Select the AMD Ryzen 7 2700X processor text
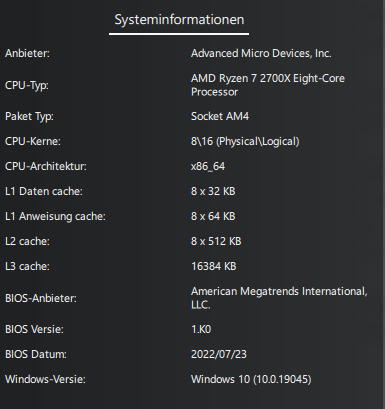 coord(268,85)
